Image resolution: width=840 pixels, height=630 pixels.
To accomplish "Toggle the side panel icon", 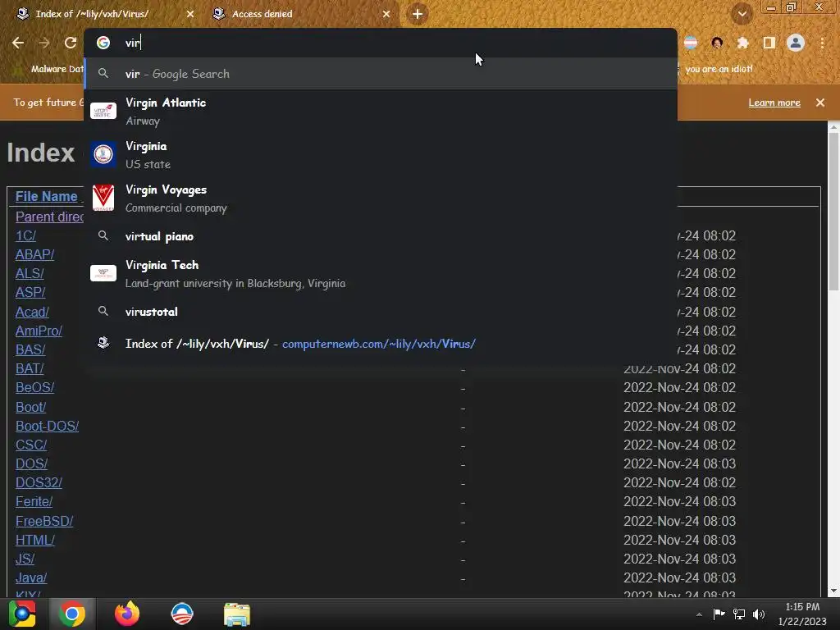I will point(769,43).
